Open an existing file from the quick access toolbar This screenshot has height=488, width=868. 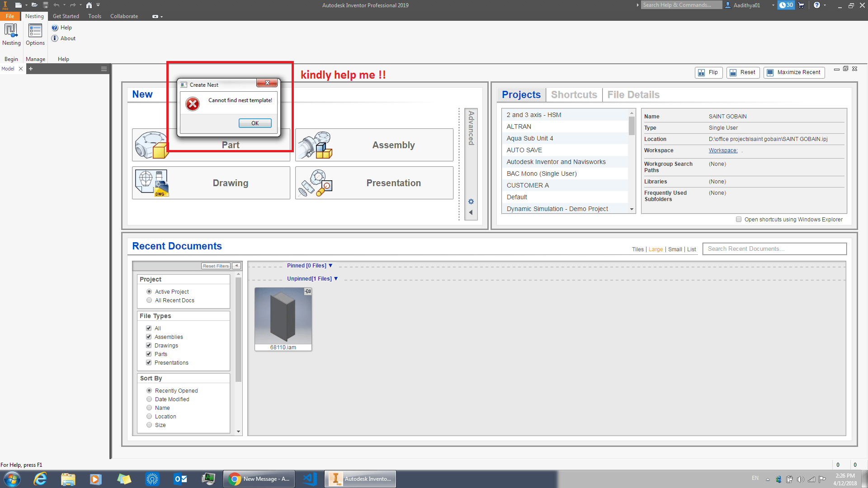(34, 5)
